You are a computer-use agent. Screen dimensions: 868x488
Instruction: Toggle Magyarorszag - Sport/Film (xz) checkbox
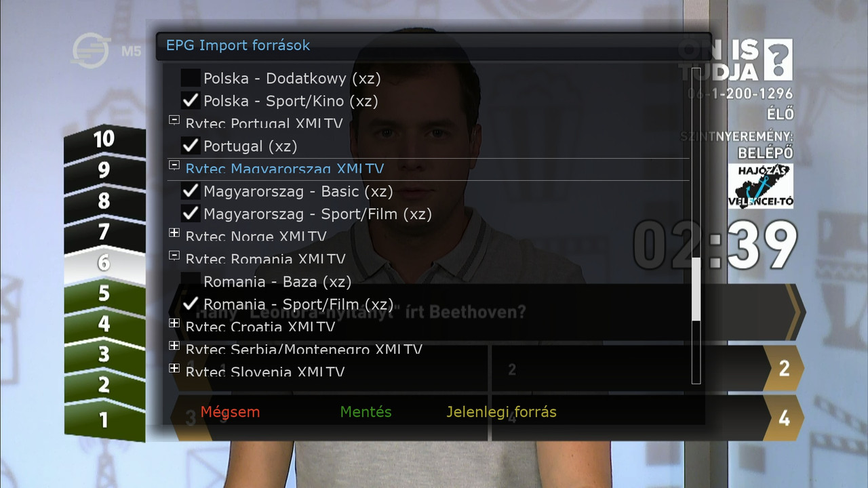[191, 213]
